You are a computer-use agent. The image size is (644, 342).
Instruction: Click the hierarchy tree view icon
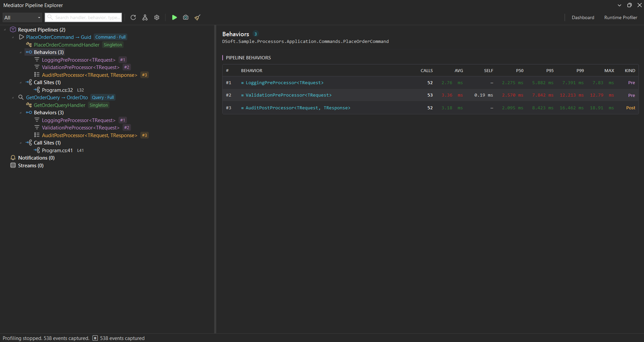(145, 17)
